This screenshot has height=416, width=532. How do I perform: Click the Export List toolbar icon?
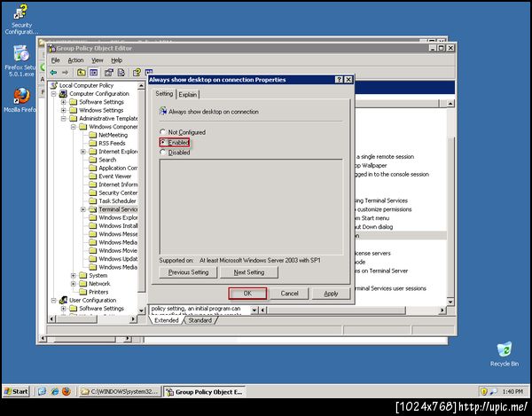point(121,72)
